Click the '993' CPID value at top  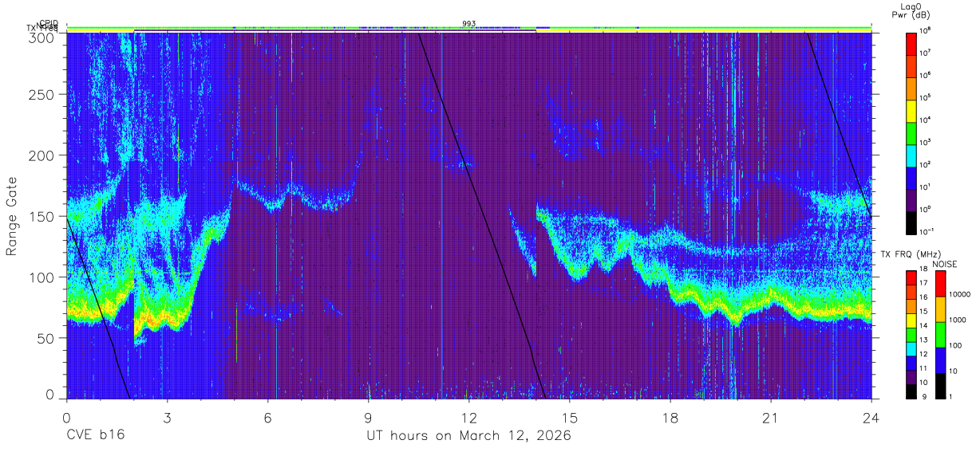click(469, 24)
